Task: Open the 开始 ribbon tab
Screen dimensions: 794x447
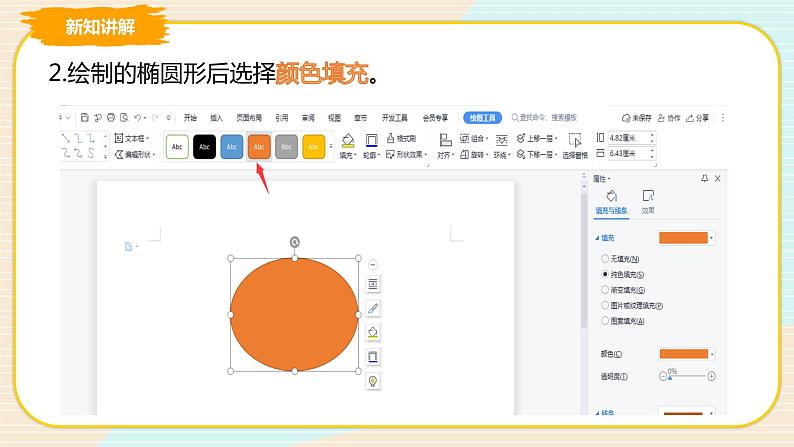Action: pyautogui.click(x=190, y=117)
